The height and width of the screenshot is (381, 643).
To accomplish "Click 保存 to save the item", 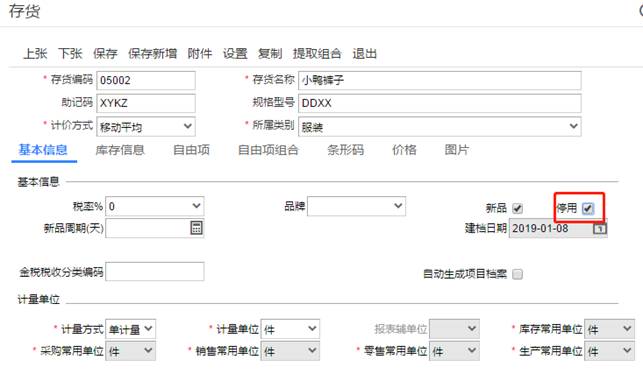I will pyautogui.click(x=105, y=53).
